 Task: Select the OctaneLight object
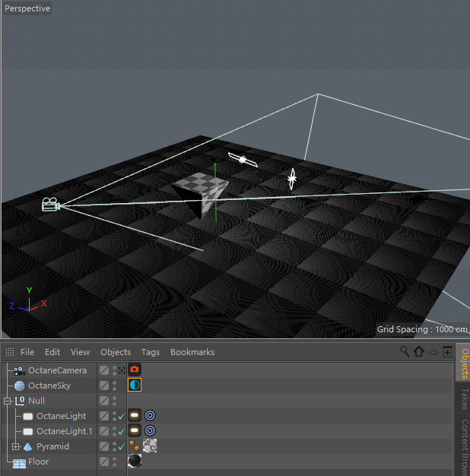click(x=62, y=416)
